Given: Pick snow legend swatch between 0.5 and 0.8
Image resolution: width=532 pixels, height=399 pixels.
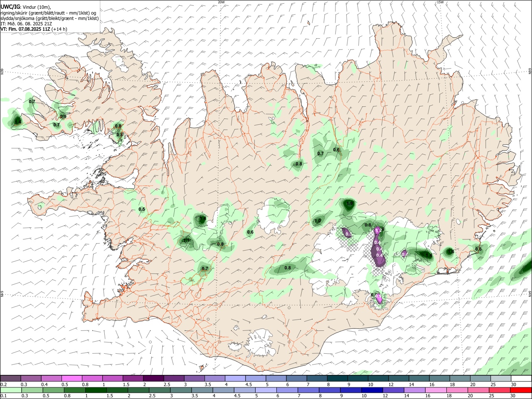Looking at the screenshot, I should 72,378.
